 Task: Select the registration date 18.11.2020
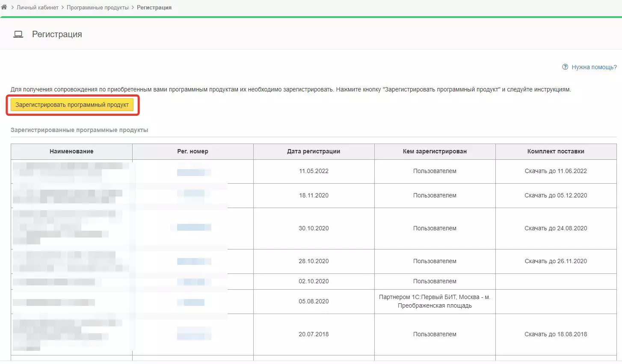[314, 195]
